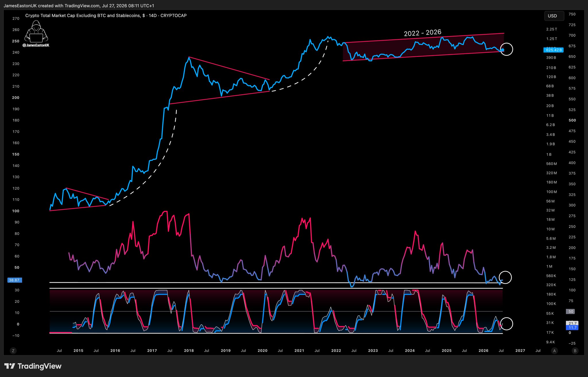
Task: Select the '2022 - 2026' annotation text
Action: [423, 33]
